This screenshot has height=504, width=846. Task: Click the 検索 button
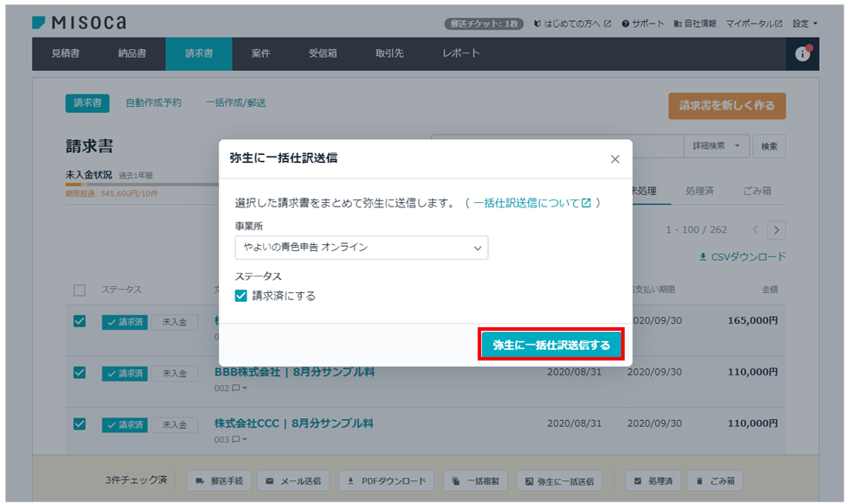coord(769,146)
